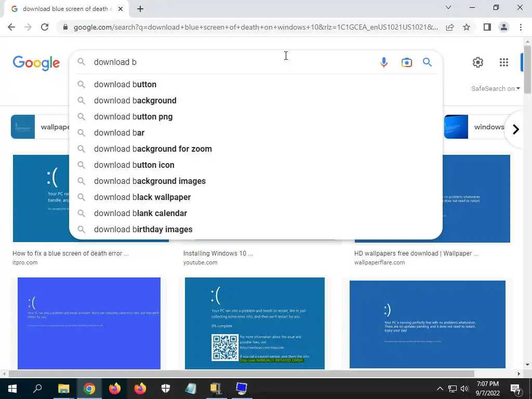
Task: View site information lock icon
Action: tap(65, 27)
